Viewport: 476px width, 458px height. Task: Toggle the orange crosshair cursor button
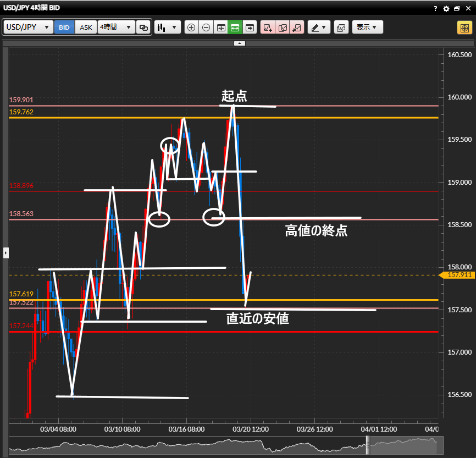point(463,27)
